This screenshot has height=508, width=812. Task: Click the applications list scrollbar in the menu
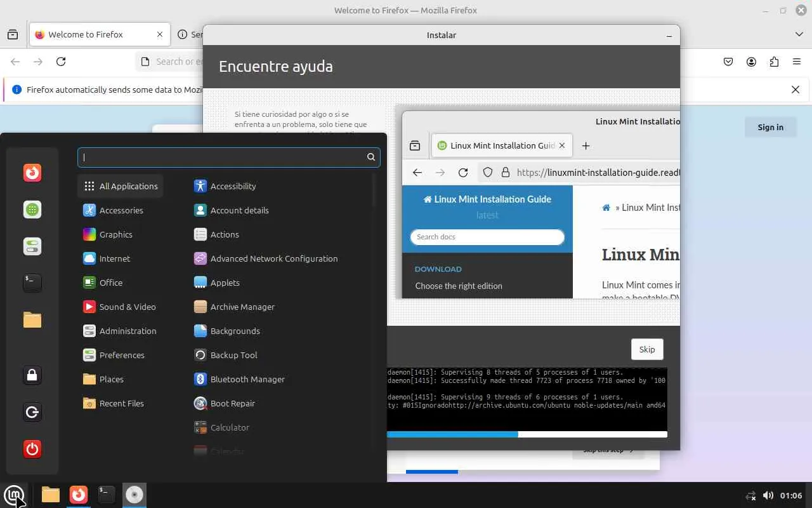[374, 190]
